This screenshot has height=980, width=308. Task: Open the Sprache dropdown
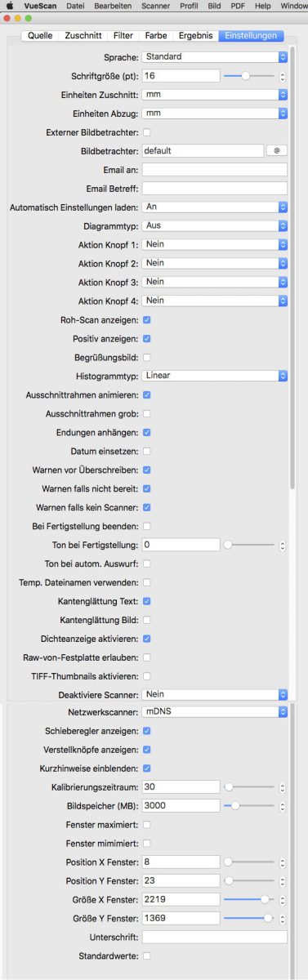pos(215,57)
